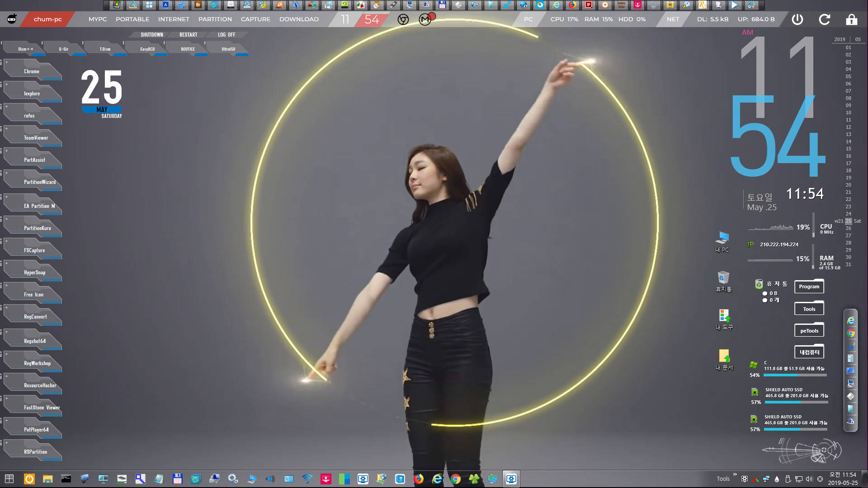The height and width of the screenshot is (488, 868).
Task: Expand the plus marker on PartAssist tile
Action: pyautogui.click(x=6, y=151)
